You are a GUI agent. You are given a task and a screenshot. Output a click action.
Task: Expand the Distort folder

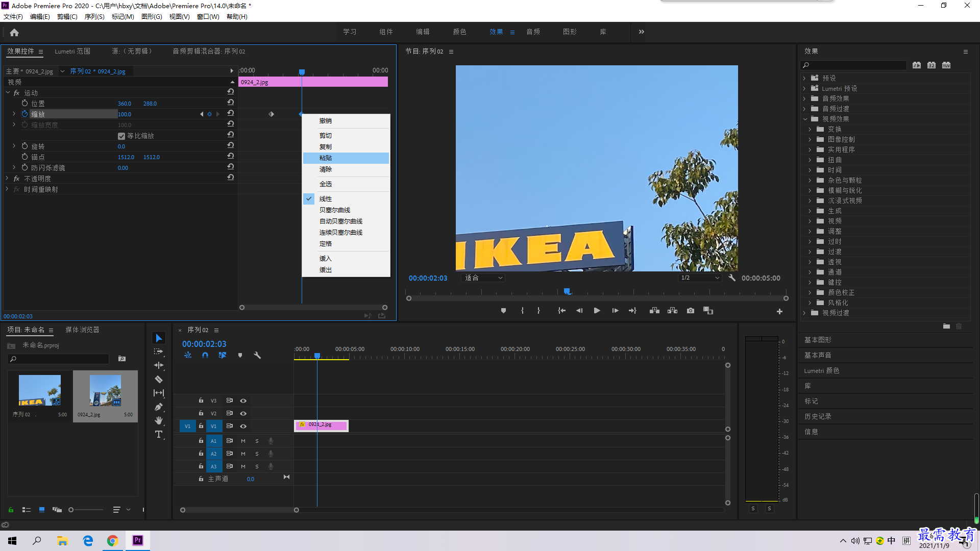[810, 160]
